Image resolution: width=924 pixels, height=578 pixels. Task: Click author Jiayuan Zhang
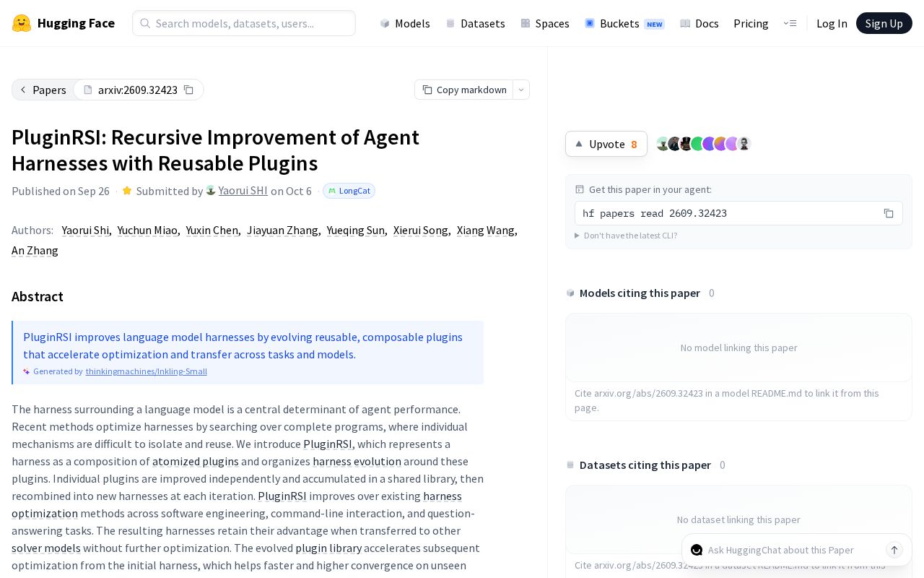pyautogui.click(x=282, y=230)
